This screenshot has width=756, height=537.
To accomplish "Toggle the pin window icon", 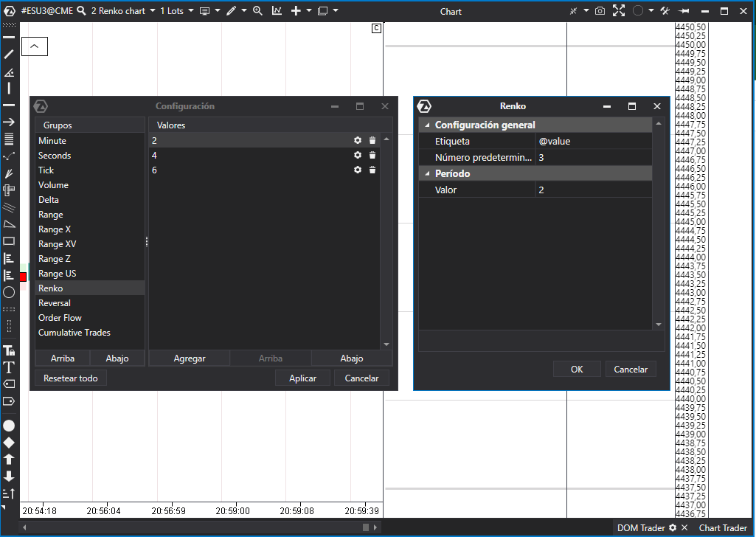I will (x=683, y=11).
